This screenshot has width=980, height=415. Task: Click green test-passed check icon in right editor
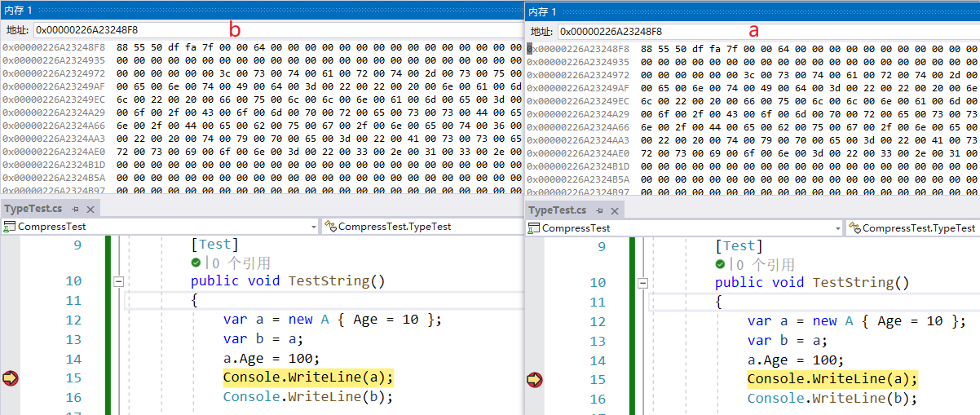click(x=720, y=264)
